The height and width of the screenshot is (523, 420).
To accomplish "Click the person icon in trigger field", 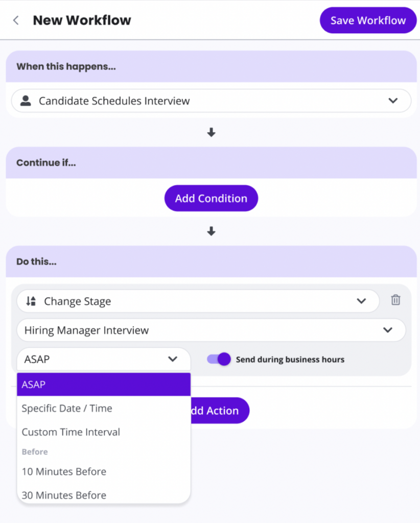I will click(26, 101).
